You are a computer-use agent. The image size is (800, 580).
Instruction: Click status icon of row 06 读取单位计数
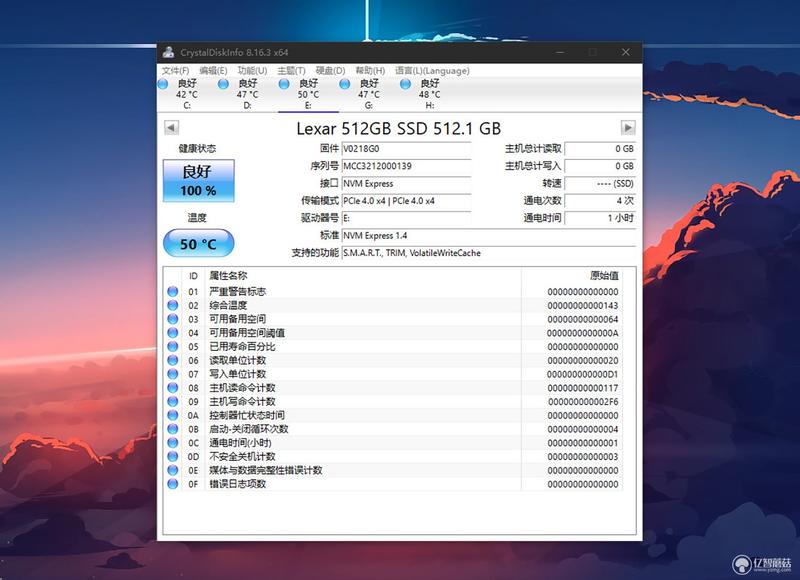[172, 361]
